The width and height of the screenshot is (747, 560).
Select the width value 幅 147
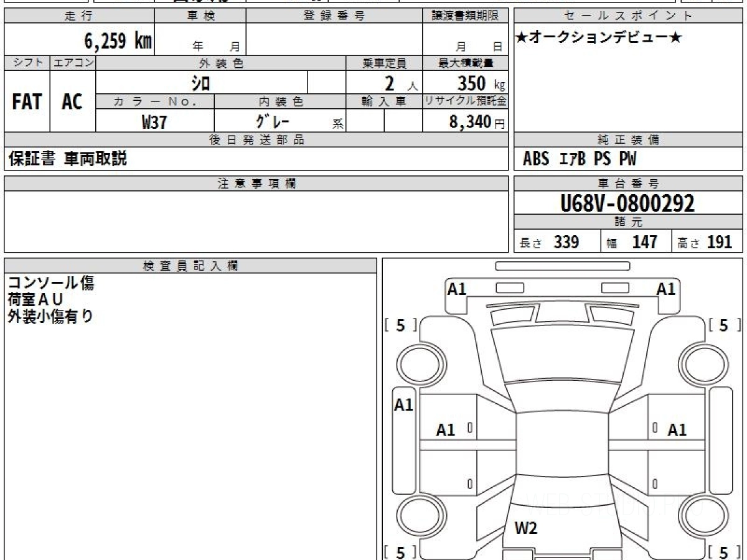click(x=632, y=242)
